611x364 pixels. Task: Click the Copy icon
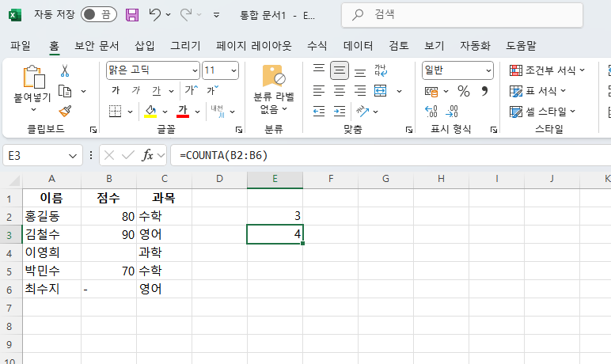coord(65,91)
